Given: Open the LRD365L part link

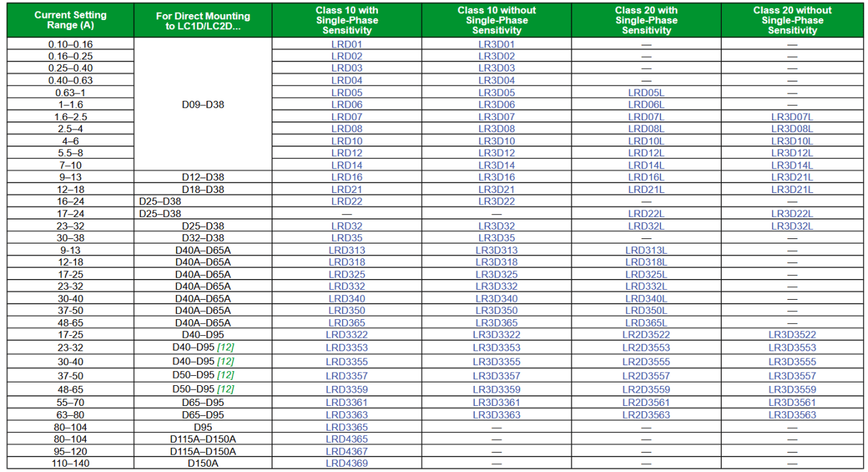Looking at the screenshot, I should [646, 322].
